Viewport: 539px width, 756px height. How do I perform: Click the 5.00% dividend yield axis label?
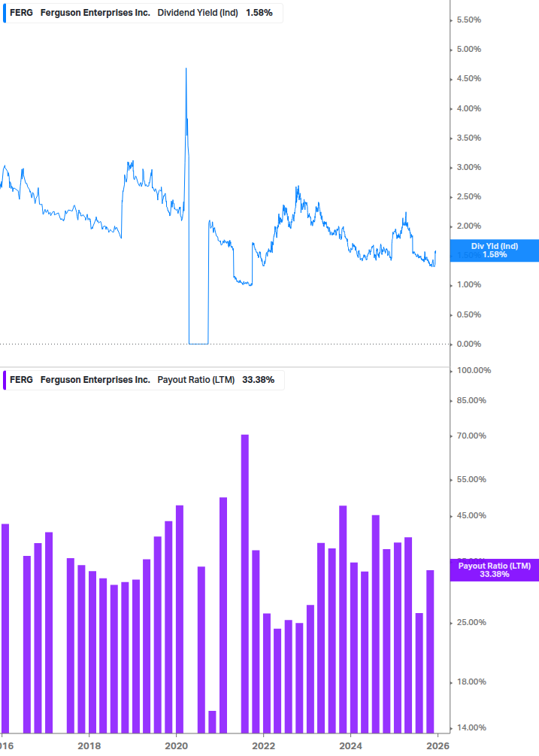(468, 49)
